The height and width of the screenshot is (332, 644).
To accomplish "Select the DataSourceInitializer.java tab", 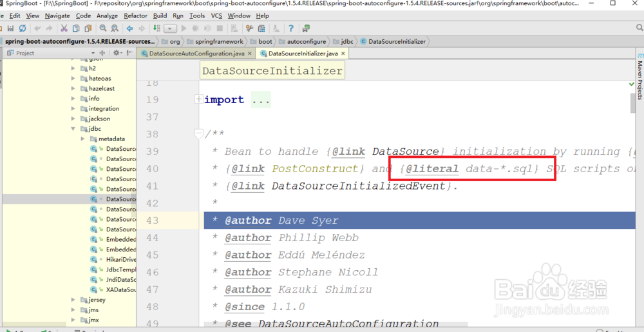I will click(x=303, y=54).
